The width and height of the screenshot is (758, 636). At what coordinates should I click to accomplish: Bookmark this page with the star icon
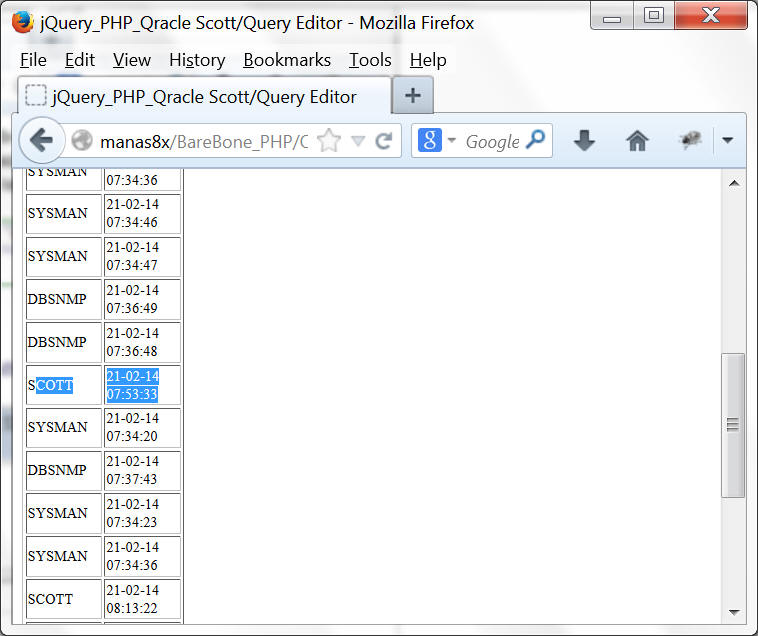tap(329, 141)
